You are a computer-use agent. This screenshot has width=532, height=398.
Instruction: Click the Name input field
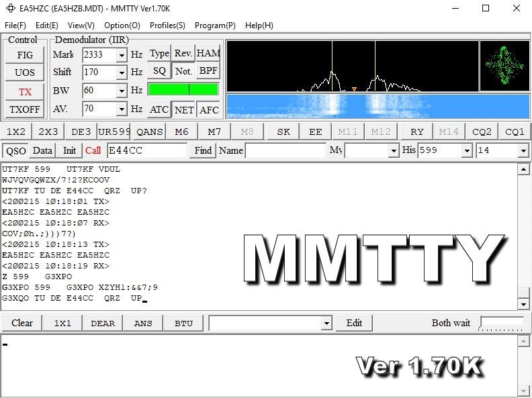point(285,150)
